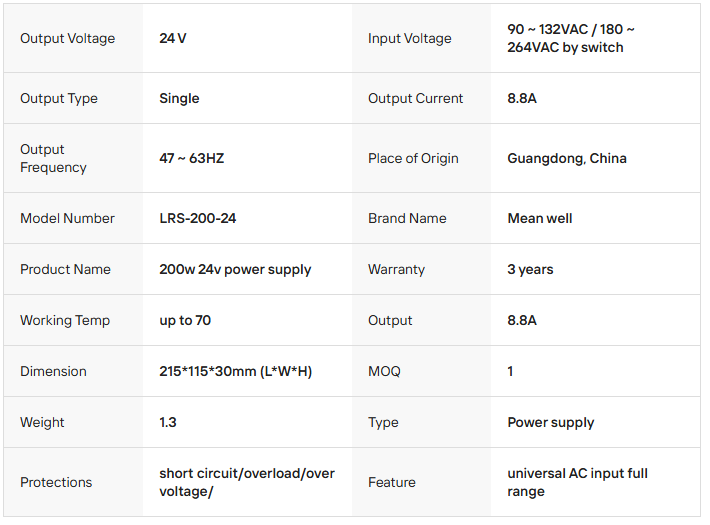This screenshot has height=525, width=710.
Task: Select the model number "LRS-200-24"
Action: [x=198, y=218]
